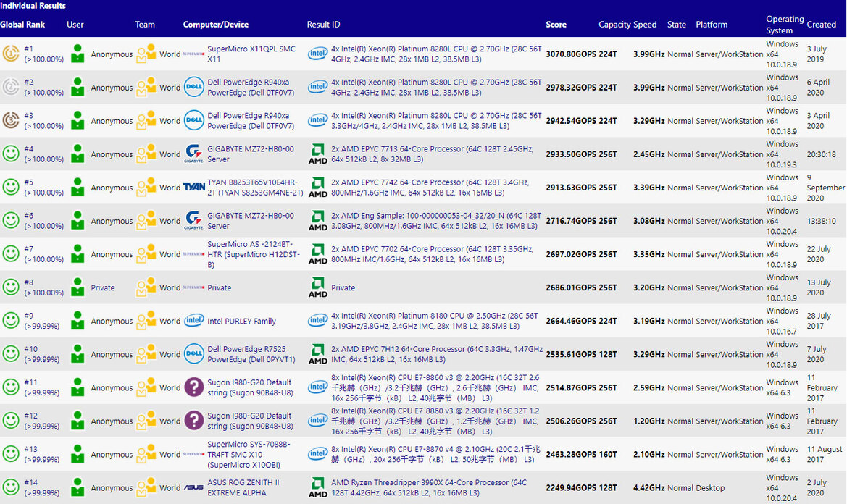
Task: Sort by the Global Rank column header
Action: point(22,25)
